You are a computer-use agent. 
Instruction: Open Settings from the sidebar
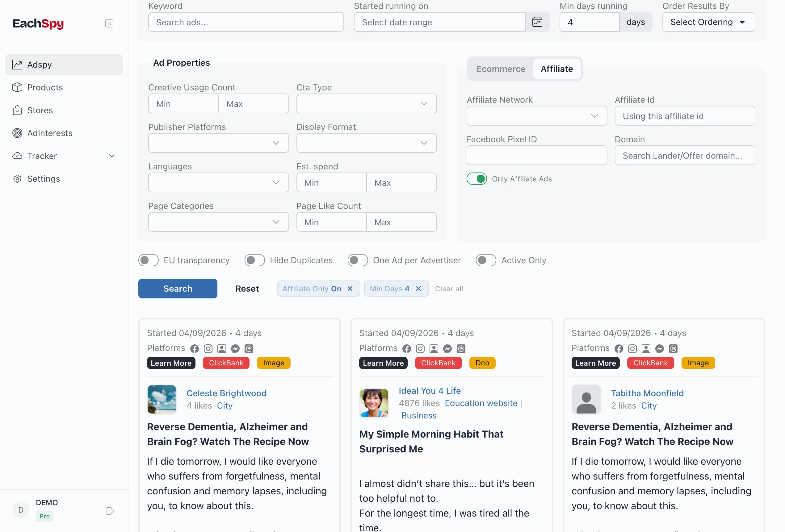point(44,179)
